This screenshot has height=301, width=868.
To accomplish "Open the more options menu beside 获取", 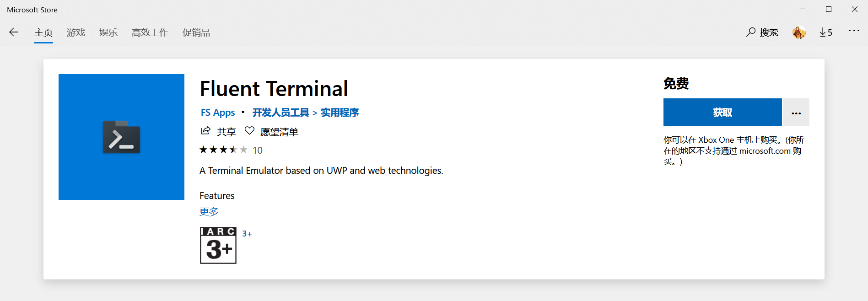I will tap(796, 112).
